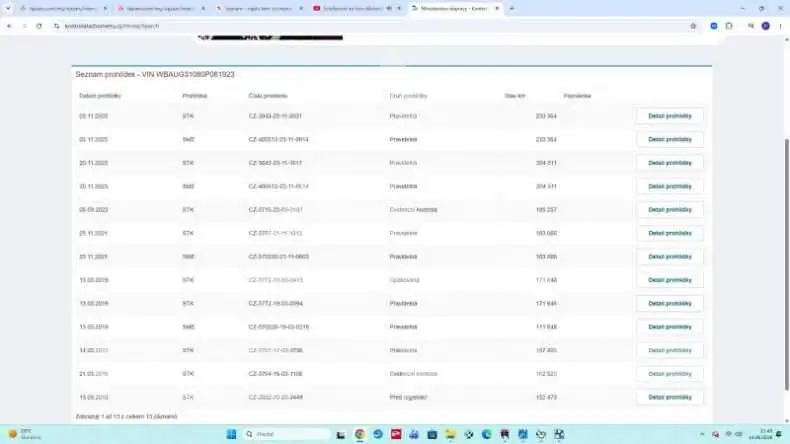The width and height of the screenshot is (790, 444).
Task: Mute the YouTube tab's audio icon
Action: (x=389, y=9)
